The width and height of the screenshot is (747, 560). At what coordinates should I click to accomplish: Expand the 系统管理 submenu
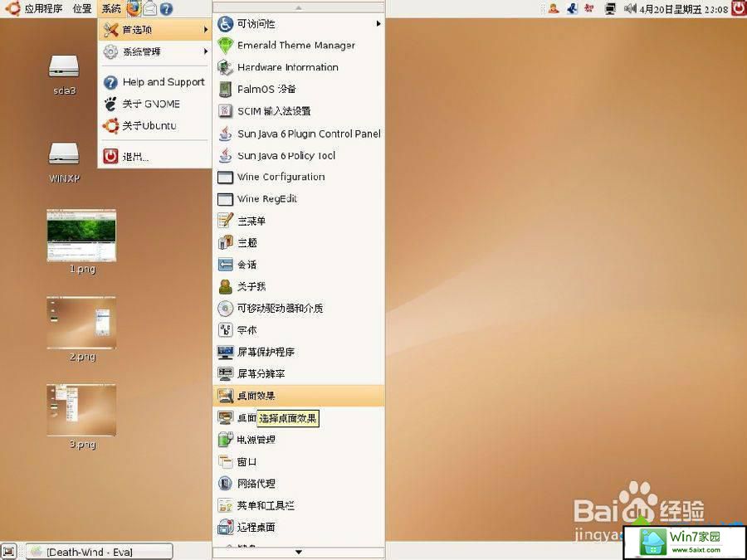point(155,51)
